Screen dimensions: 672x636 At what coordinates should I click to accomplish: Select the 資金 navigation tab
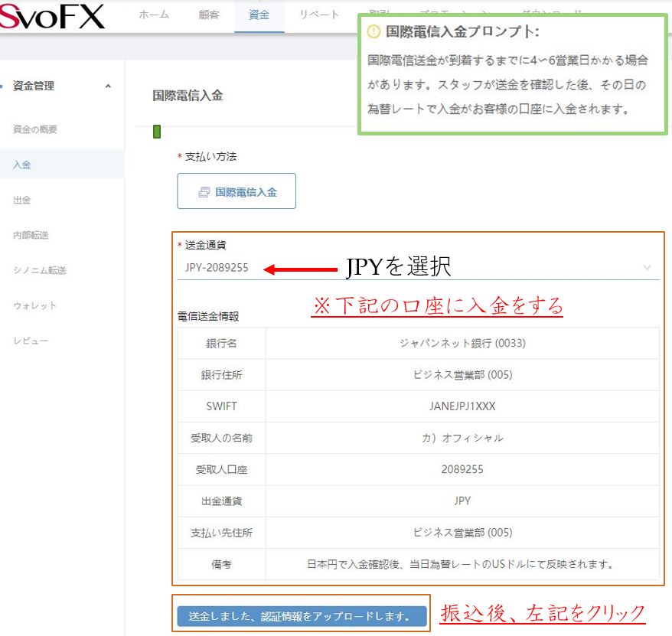pyautogui.click(x=259, y=15)
